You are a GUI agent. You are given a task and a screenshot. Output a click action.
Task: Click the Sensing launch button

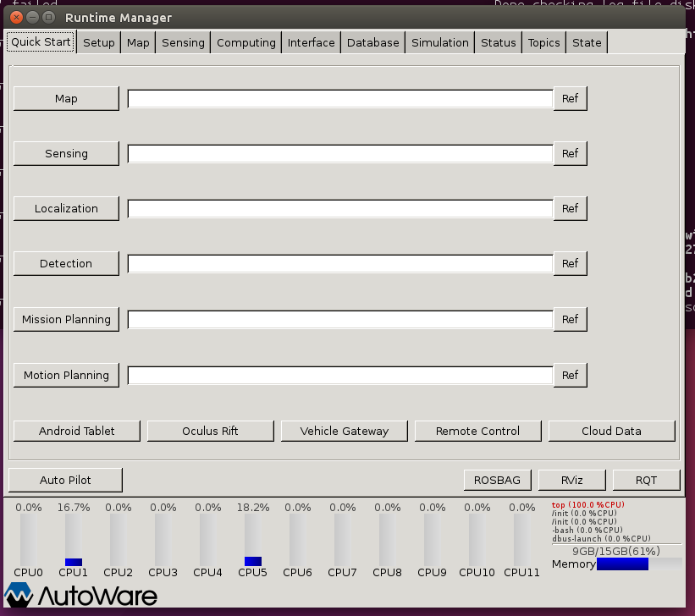click(66, 153)
